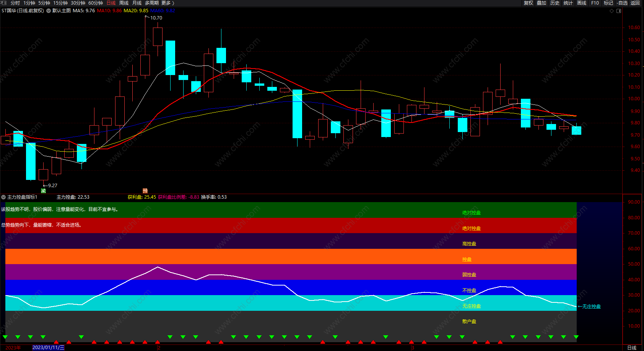The image size is (644, 351).
Task: Click the 高控盘 band label
Action: click(x=469, y=244)
